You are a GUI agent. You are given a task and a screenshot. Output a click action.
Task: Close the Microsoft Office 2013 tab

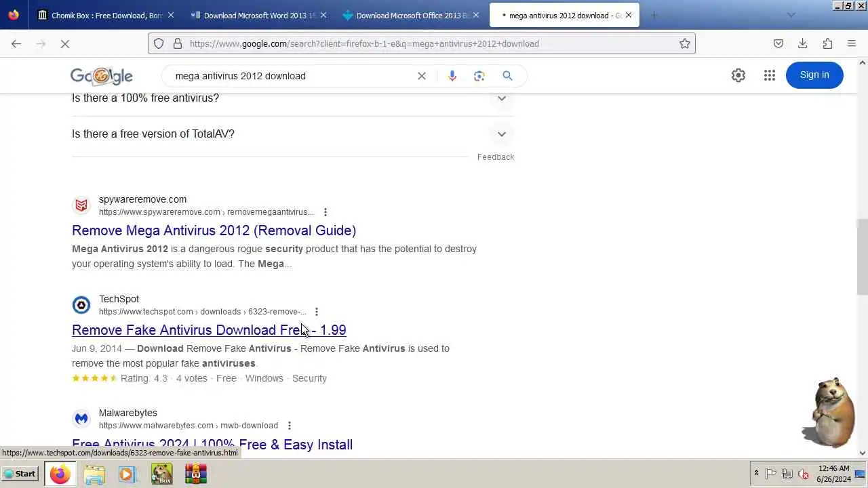point(475,15)
